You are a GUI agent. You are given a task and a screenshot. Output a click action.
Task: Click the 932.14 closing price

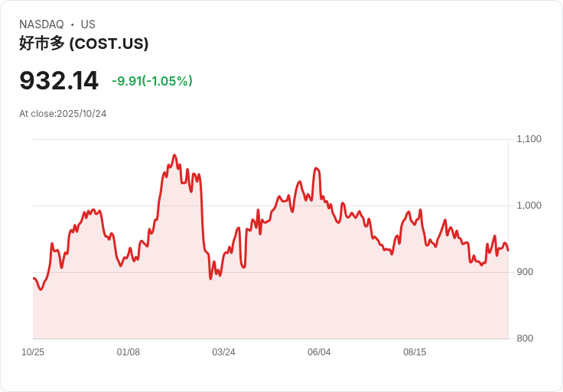click(x=59, y=81)
